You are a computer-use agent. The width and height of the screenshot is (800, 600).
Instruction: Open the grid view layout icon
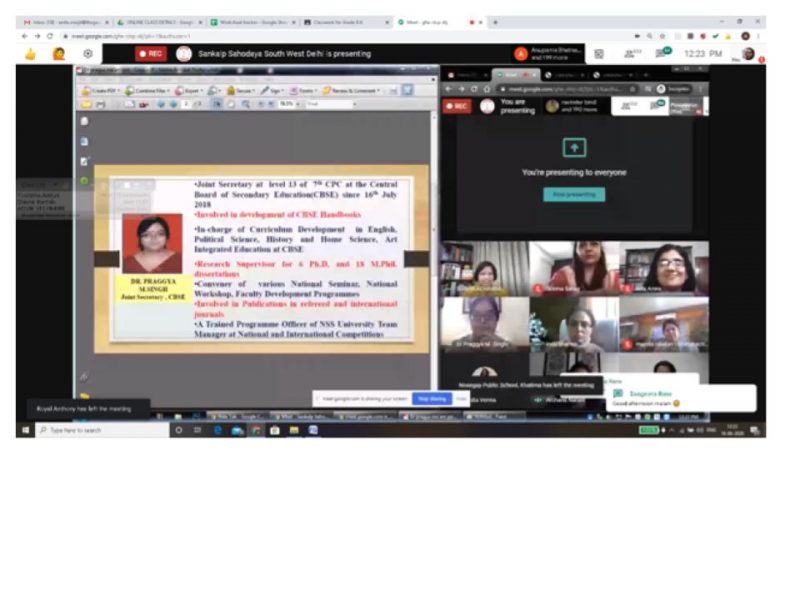pyautogui.click(x=599, y=54)
